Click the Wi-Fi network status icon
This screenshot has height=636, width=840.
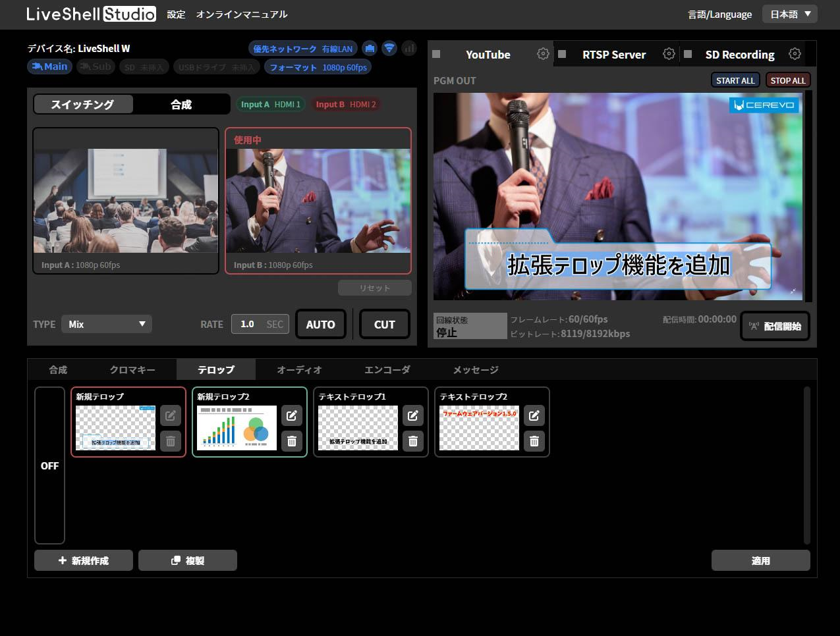coord(389,48)
